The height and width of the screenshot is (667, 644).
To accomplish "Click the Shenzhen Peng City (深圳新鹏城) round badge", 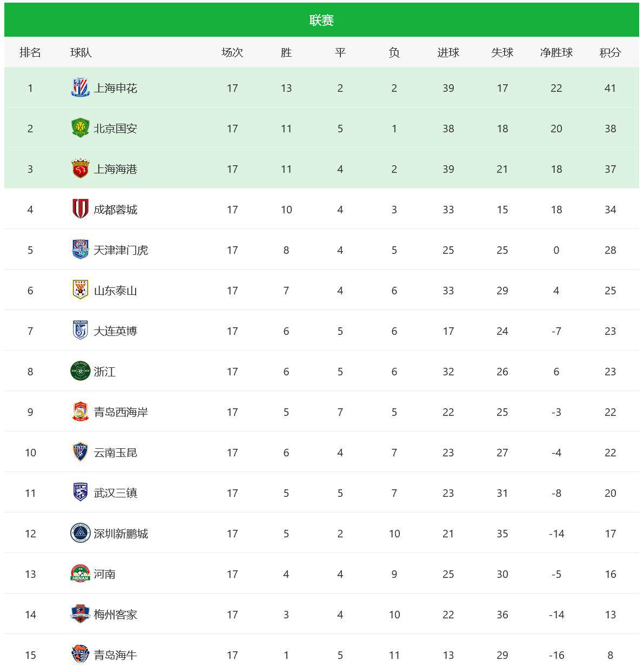I will click(80, 533).
